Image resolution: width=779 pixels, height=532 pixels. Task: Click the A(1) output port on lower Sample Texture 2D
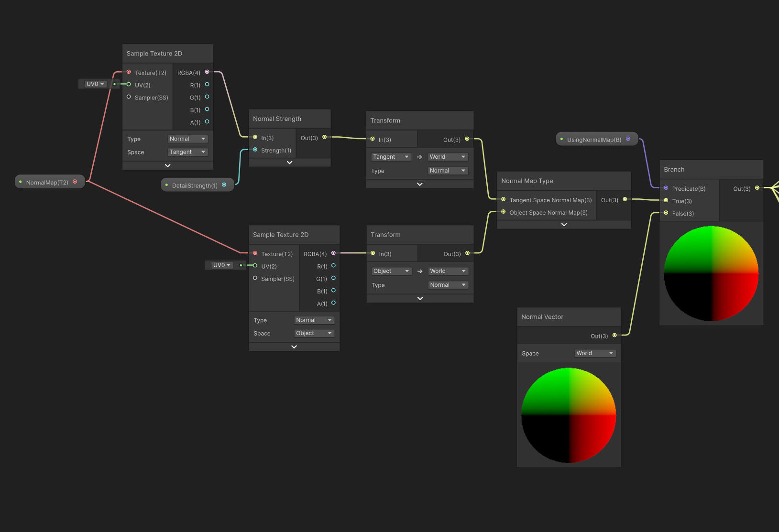tap(333, 303)
